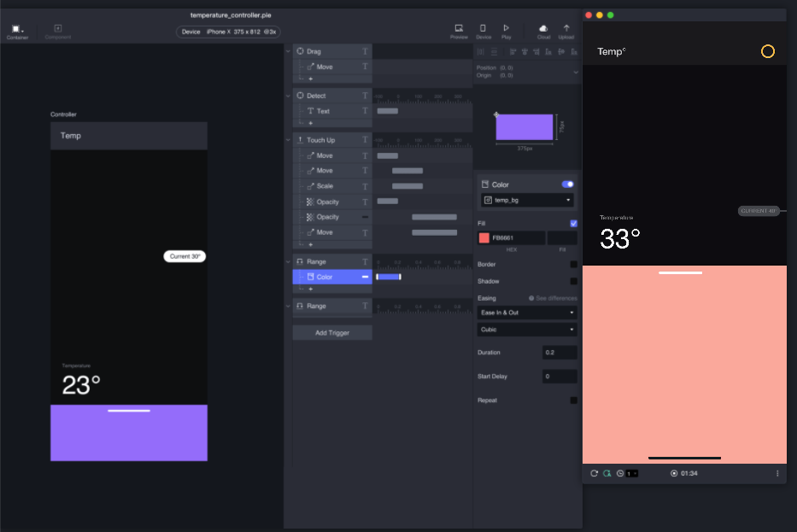
Task: Toggle the Color response switch
Action: [567, 184]
